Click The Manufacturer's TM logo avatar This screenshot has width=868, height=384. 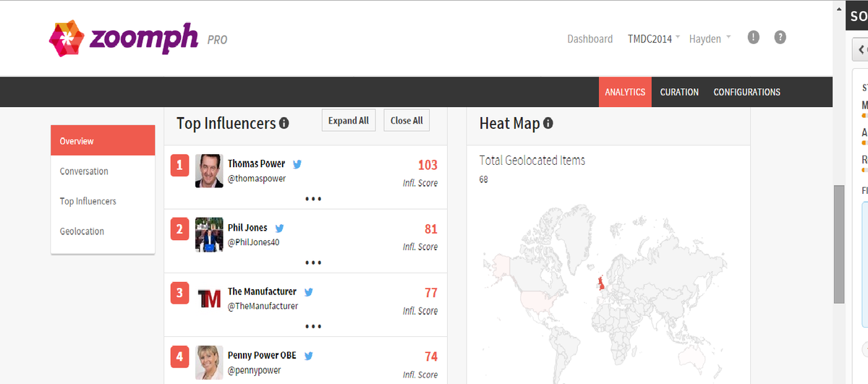[x=209, y=299]
